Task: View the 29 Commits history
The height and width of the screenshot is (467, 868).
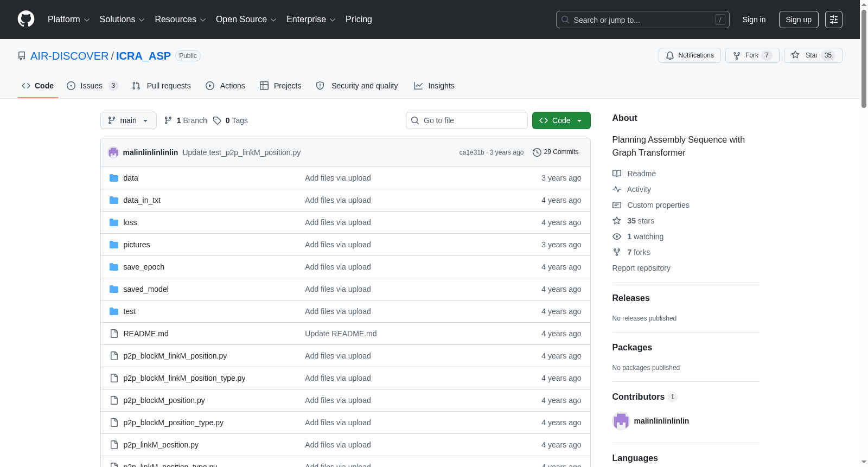Action: tap(556, 152)
